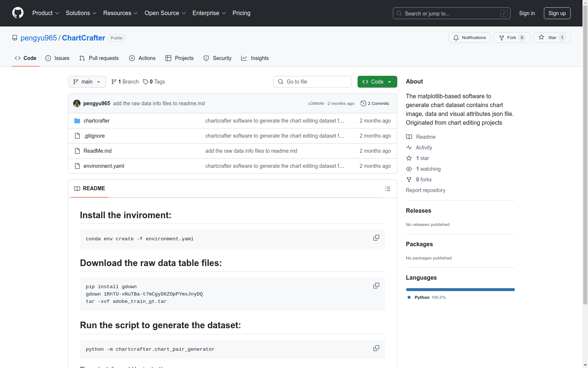Click the branch icon next to 1 Branch

coord(114,82)
